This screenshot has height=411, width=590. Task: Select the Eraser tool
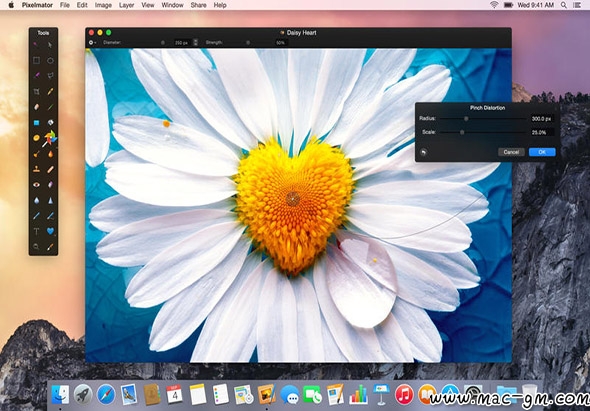pyautogui.click(x=36, y=107)
